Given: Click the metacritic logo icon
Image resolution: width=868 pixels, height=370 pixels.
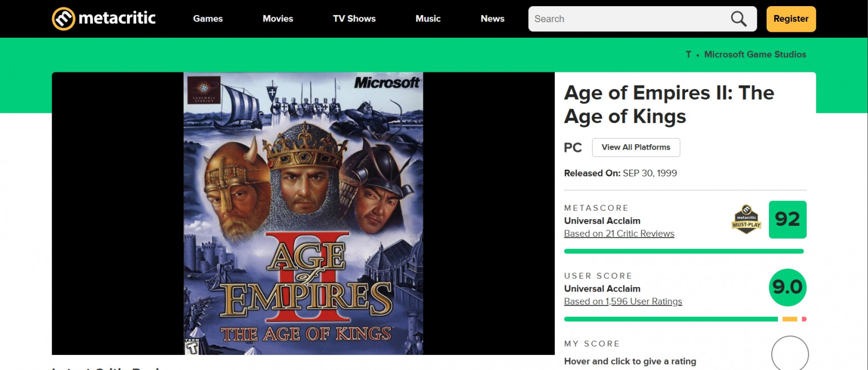Looking at the screenshot, I should click(63, 18).
